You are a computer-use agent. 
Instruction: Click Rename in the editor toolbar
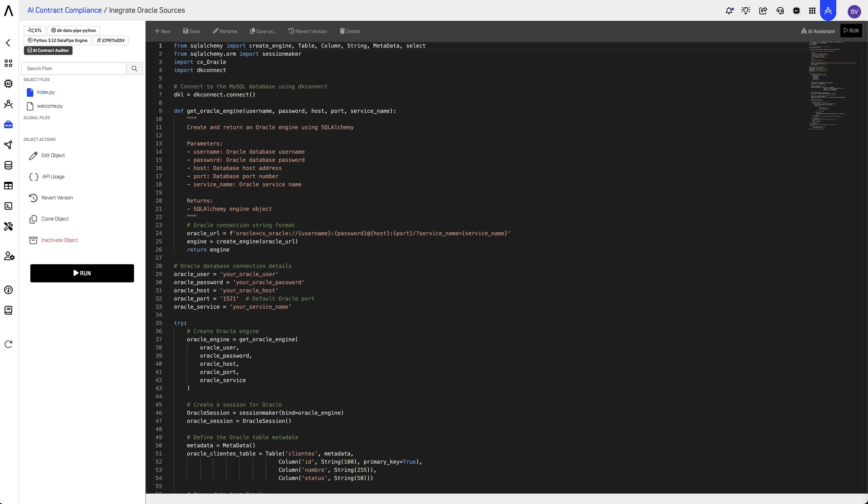tap(225, 31)
